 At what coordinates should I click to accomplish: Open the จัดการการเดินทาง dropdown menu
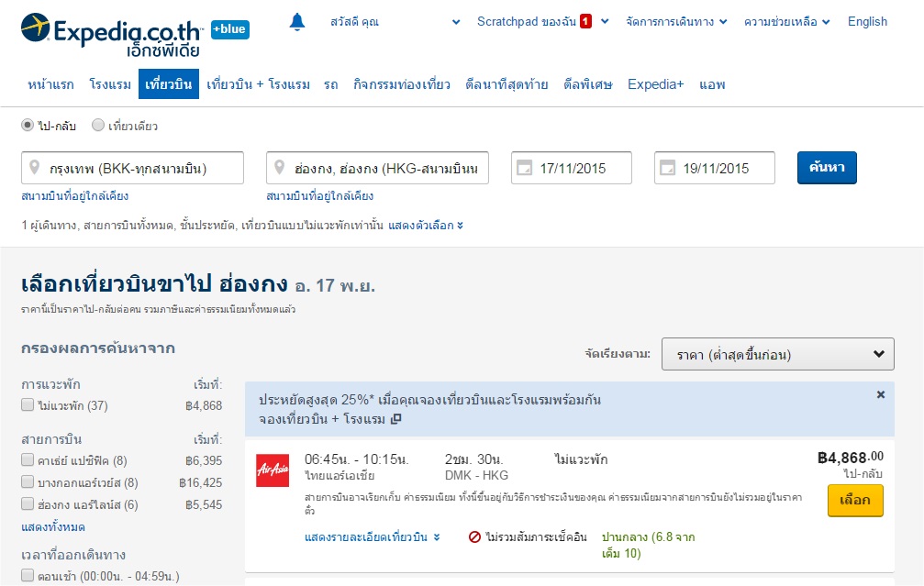pyautogui.click(x=676, y=22)
